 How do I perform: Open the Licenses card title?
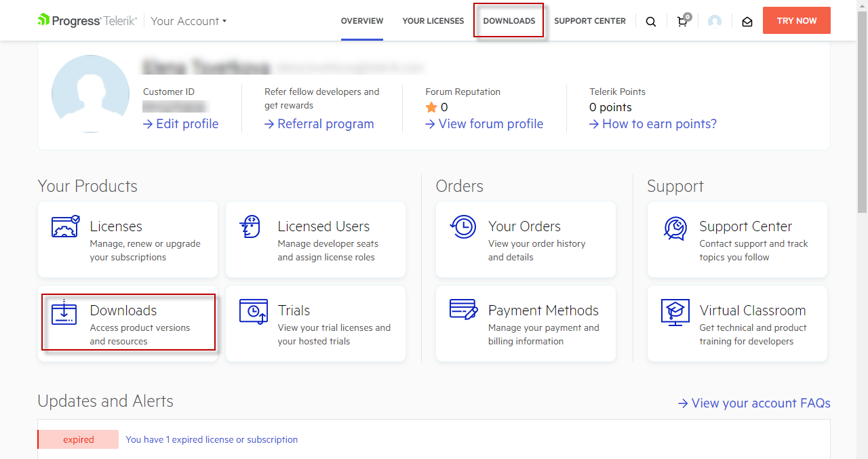116,226
